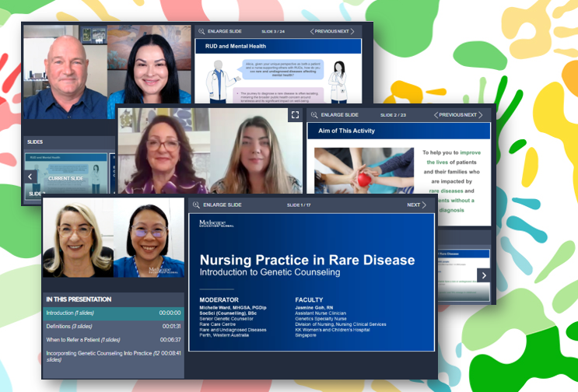
Task: Click magnifier icon above Nursing Practice slide
Action: pos(196,205)
